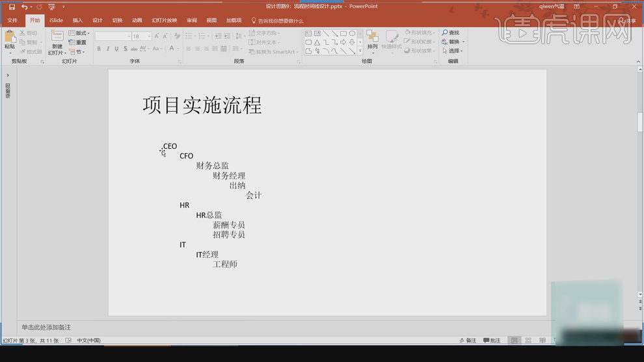Viewport: 644px width, 362px height.
Task: Click the 财务总监 outline line
Action: tap(212, 166)
